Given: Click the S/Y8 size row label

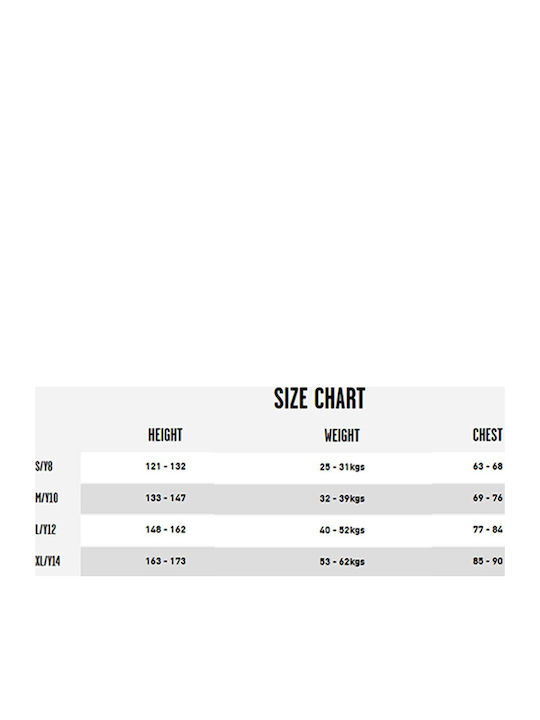Looking at the screenshot, I should 44,467.
